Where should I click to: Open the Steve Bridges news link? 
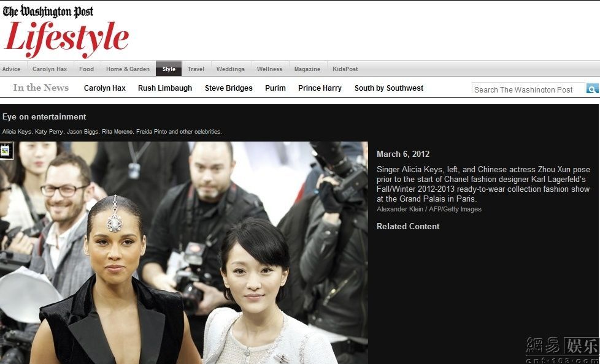[228, 88]
